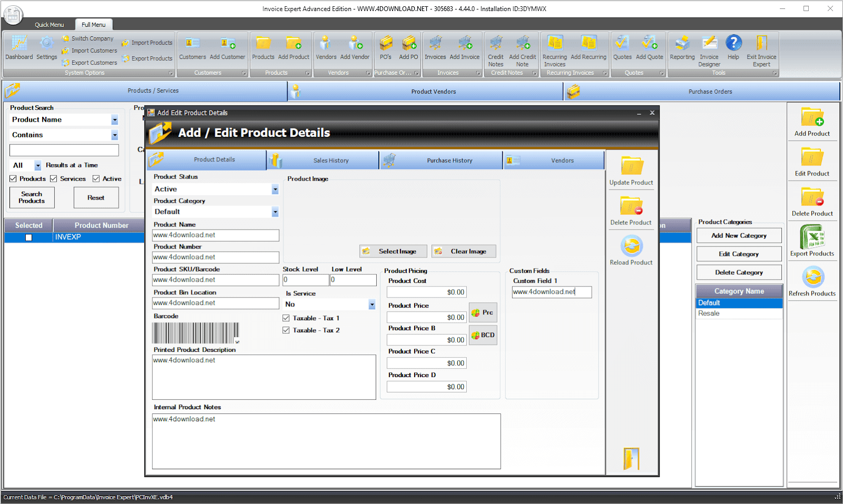This screenshot has height=504, width=843.
Task: Open Settings in the ribbon
Action: pyautogui.click(x=46, y=47)
